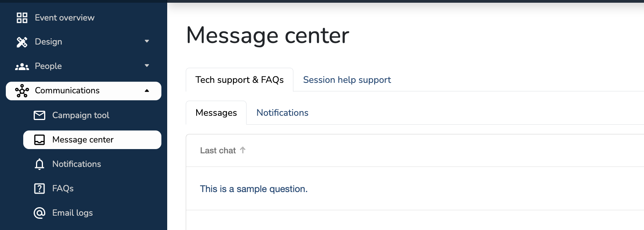
Task: Click the Design tools icon
Action: click(22, 42)
